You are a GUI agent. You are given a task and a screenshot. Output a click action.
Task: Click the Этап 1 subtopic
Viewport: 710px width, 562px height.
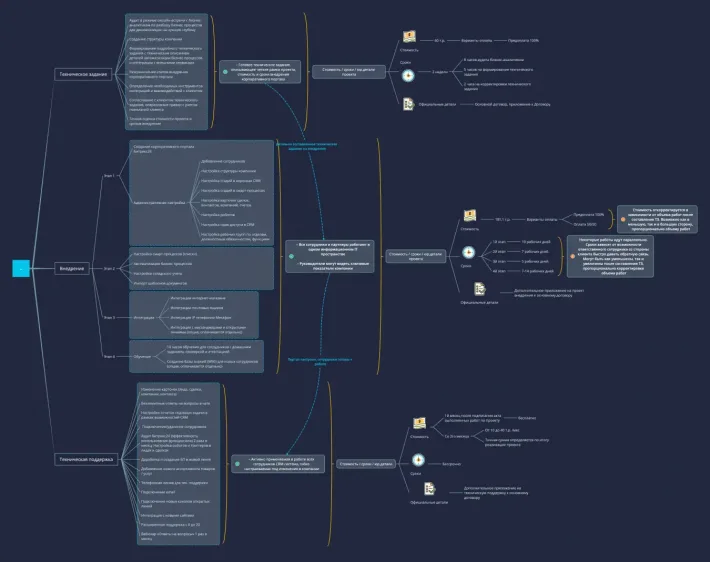pos(109,175)
